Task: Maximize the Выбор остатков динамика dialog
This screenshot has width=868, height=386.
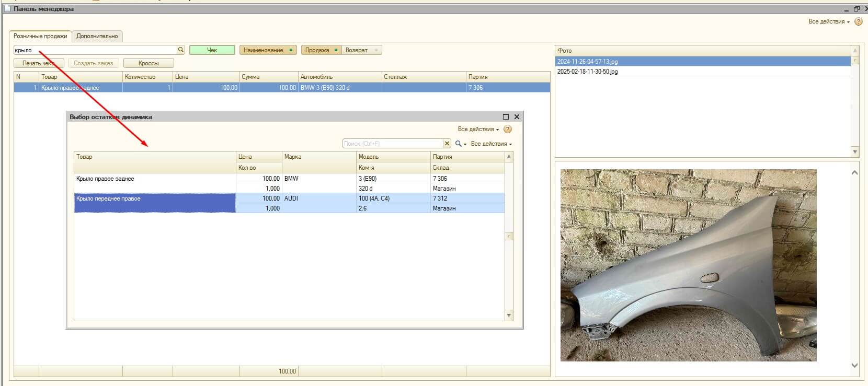Action: point(506,117)
